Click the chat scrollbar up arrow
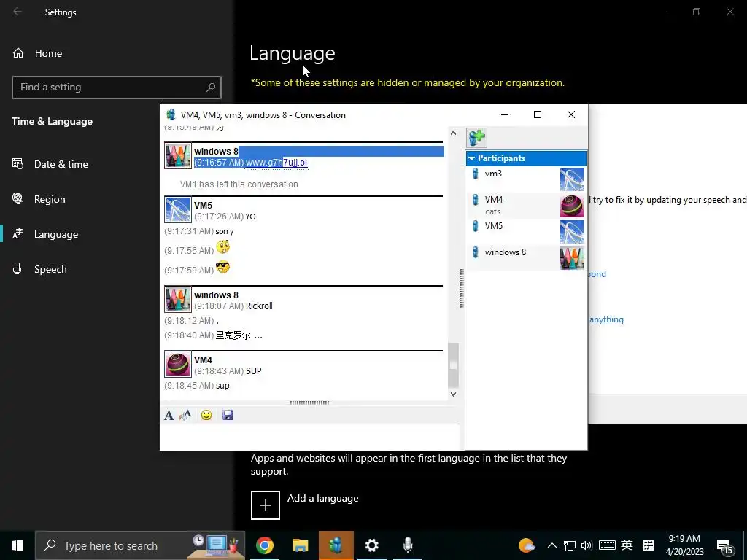Image resolution: width=747 pixels, height=560 pixels. [453, 133]
